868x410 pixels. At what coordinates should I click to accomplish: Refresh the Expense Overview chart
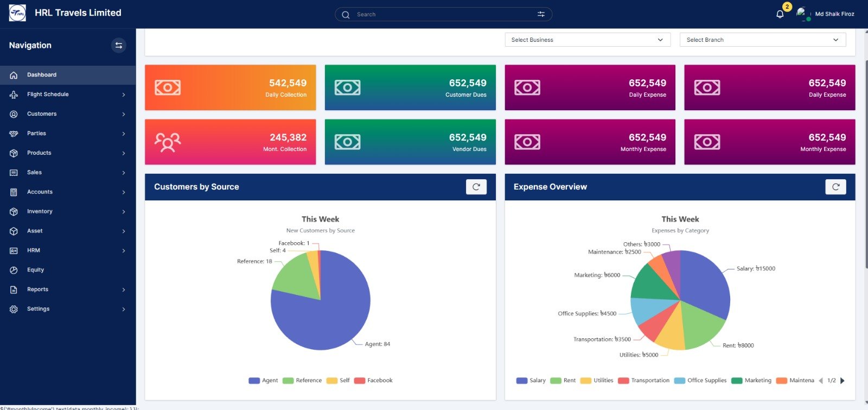click(836, 187)
